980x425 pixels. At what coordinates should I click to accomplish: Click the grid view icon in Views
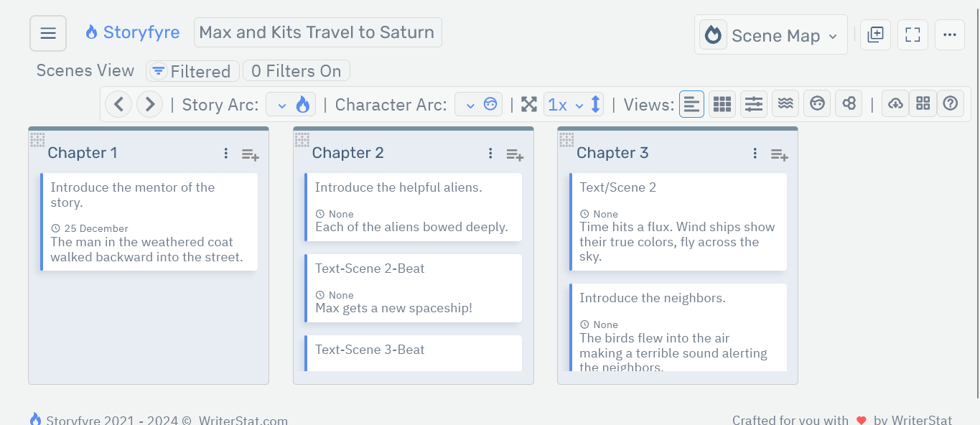coord(722,104)
